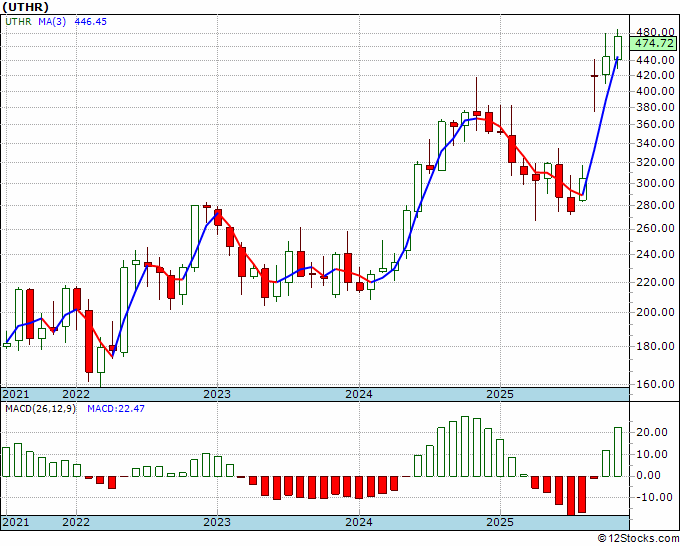Click the 300.00 price axis label
This screenshot has height=546, width=680.
pyautogui.click(x=655, y=183)
